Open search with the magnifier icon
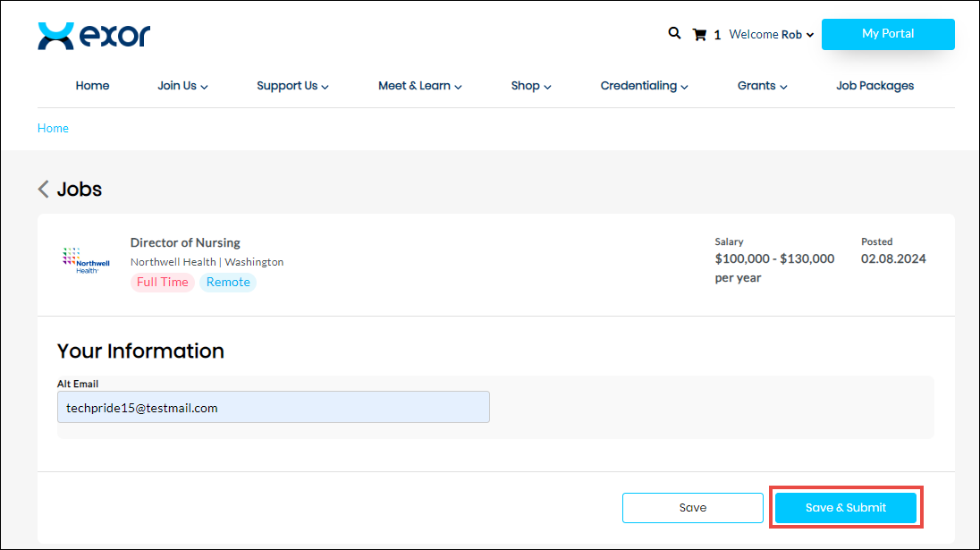 click(674, 33)
